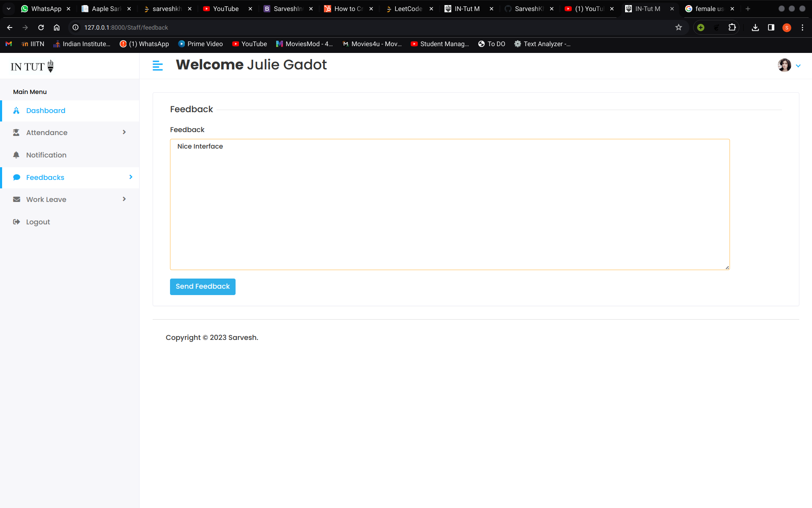Open the browser downloads icon

coord(755,28)
